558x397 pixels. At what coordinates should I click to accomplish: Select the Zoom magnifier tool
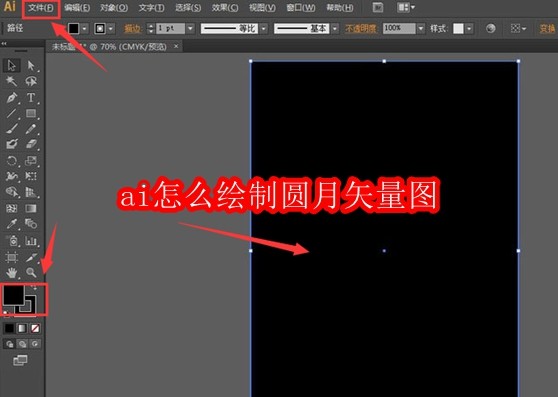coord(31,273)
